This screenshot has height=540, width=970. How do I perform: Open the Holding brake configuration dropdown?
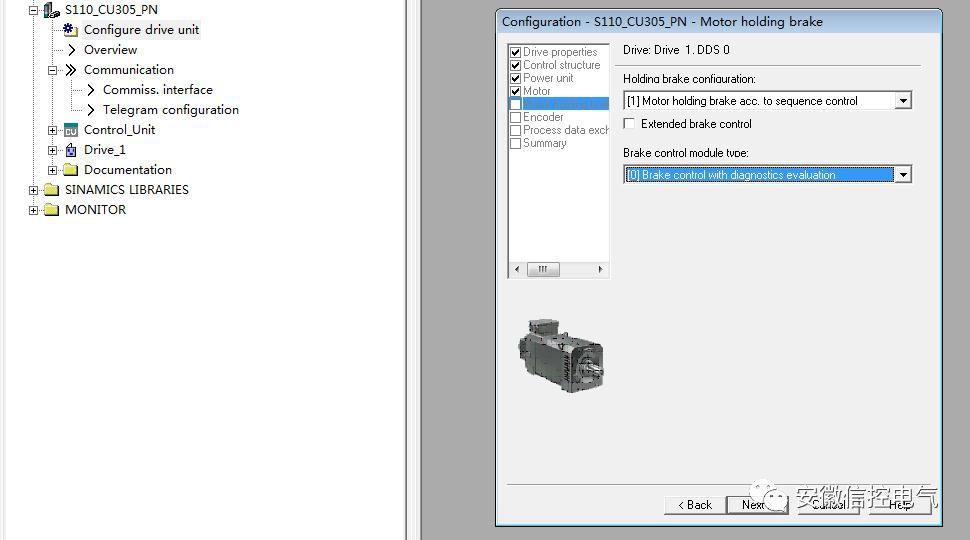point(903,101)
